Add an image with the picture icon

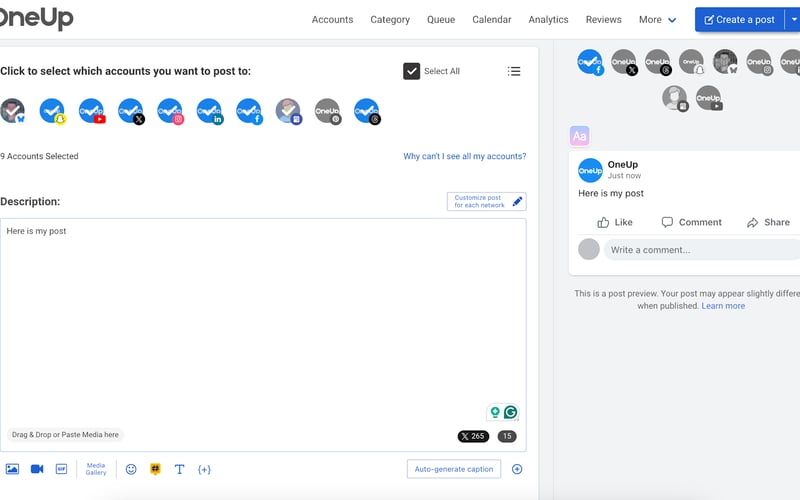(x=12, y=469)
